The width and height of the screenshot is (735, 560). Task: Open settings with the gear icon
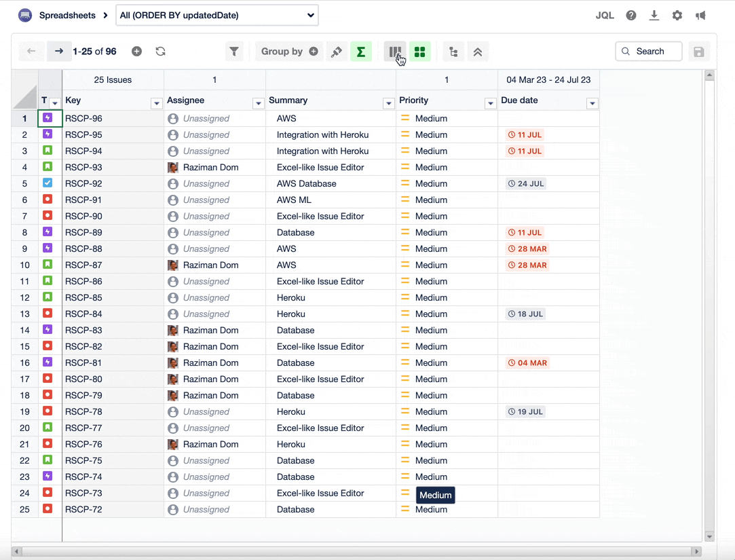677,15
